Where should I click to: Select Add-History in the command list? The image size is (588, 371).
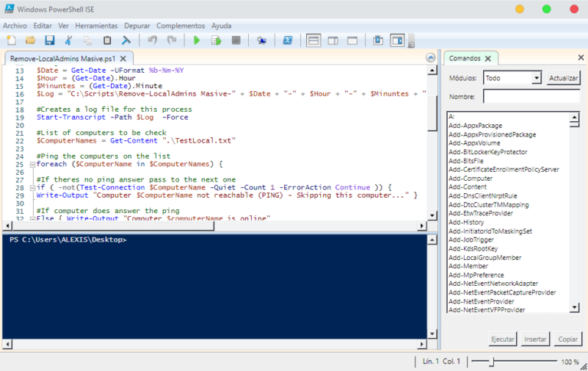click(x=466, y=222)
